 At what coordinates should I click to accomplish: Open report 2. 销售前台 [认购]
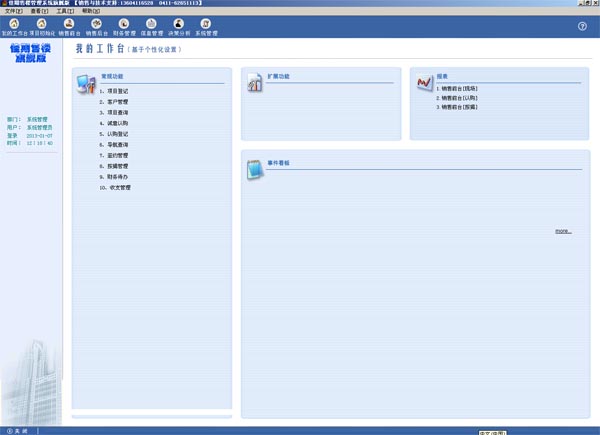coord(457,98)
